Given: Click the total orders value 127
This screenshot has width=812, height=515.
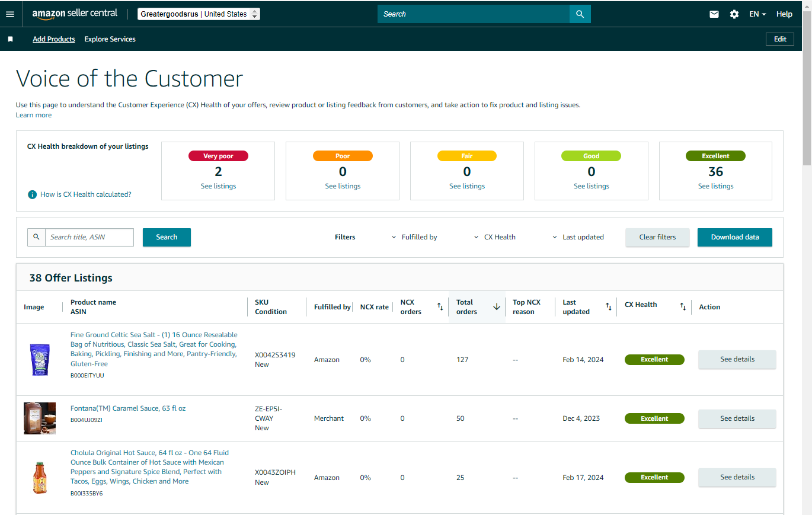Looking at the screenshot, I should (462, 360).
